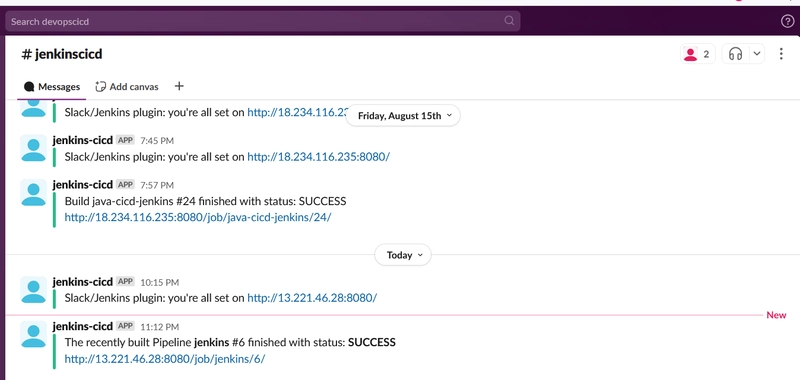Open link to java-cicd-jenkins build 24
This screenshot has height=380, width=800.
coord(198,217)
